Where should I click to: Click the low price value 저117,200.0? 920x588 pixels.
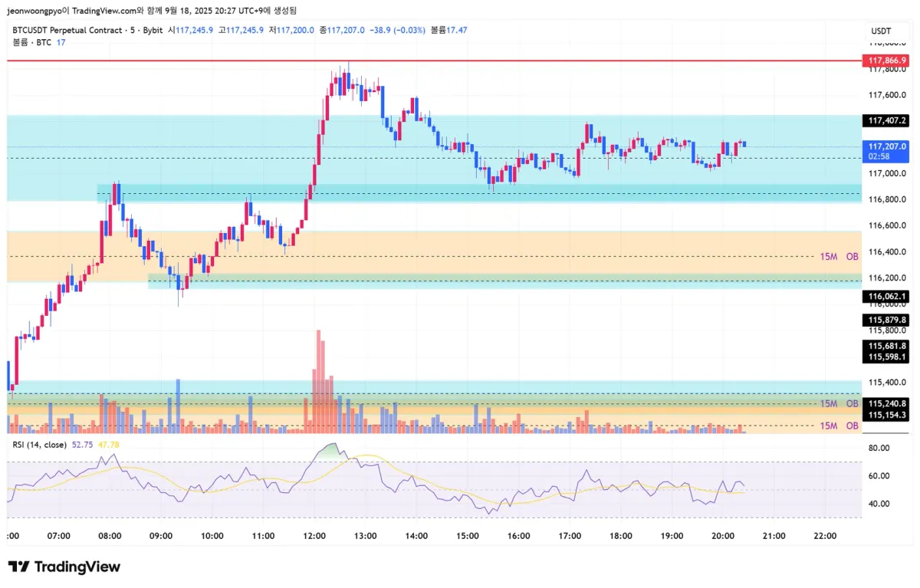[x=291, y=30]
